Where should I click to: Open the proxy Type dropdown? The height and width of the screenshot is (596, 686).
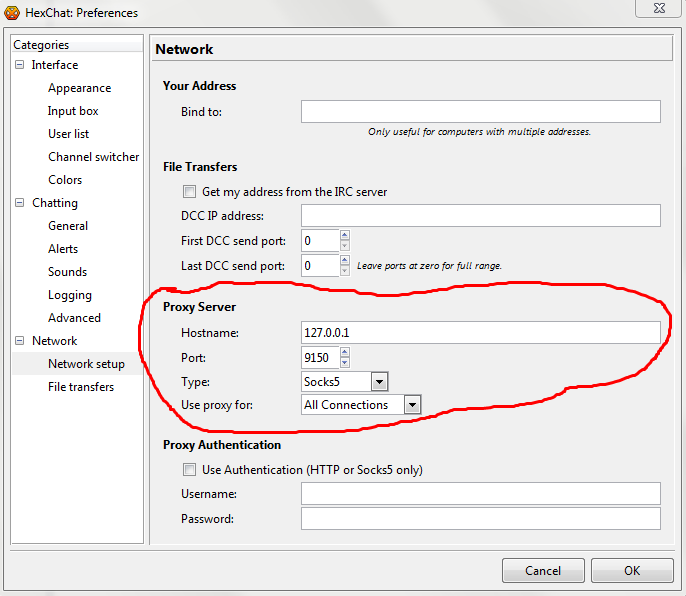click(x=379, y=381)
